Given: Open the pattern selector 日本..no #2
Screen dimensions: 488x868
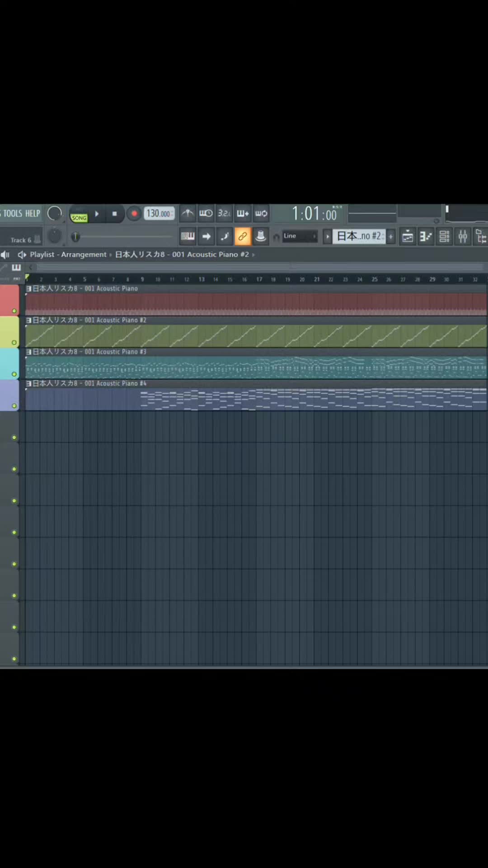Looking at the screenshot, I should click(359, 236).
